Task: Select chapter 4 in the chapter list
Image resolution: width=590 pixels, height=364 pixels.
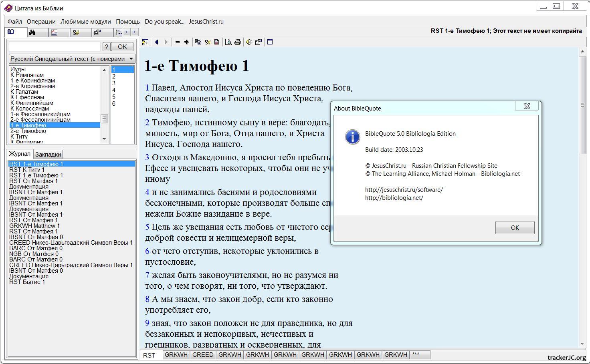Action: coord(114,90)
